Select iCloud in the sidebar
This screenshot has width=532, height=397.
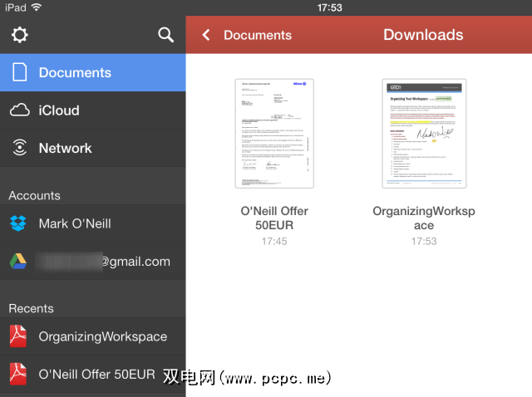[92, 110]
